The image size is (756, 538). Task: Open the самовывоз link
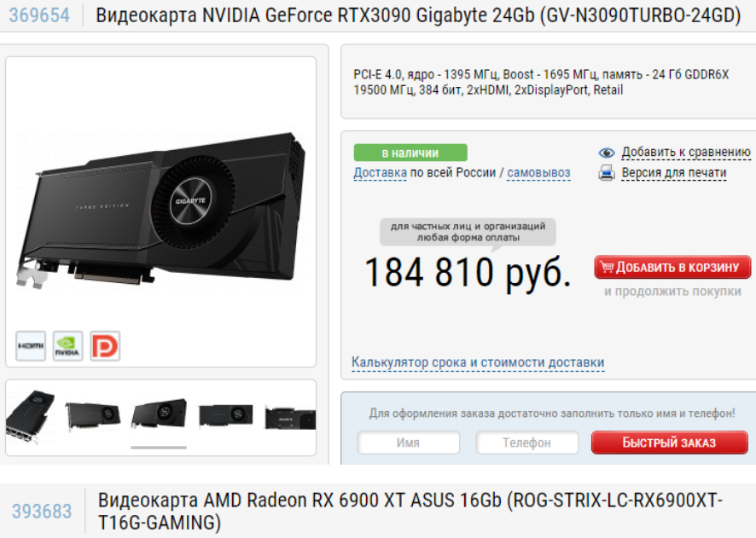tap(538, 172)
